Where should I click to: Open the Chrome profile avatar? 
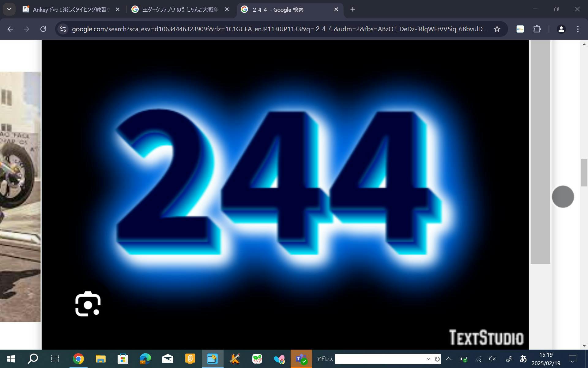click(x=561, y=29)
